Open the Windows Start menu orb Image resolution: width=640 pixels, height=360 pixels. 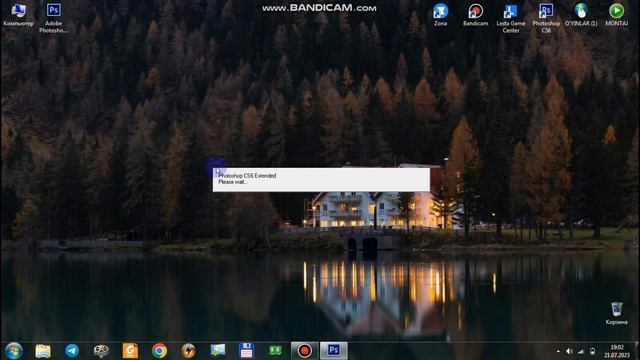[x=14, y=351]
